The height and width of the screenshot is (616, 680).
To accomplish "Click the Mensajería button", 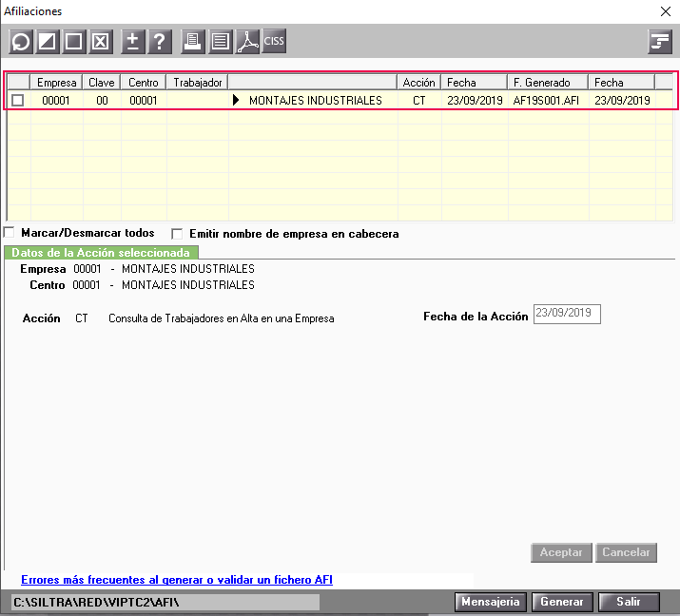I will pyautogui.click(x=491, y=602).
